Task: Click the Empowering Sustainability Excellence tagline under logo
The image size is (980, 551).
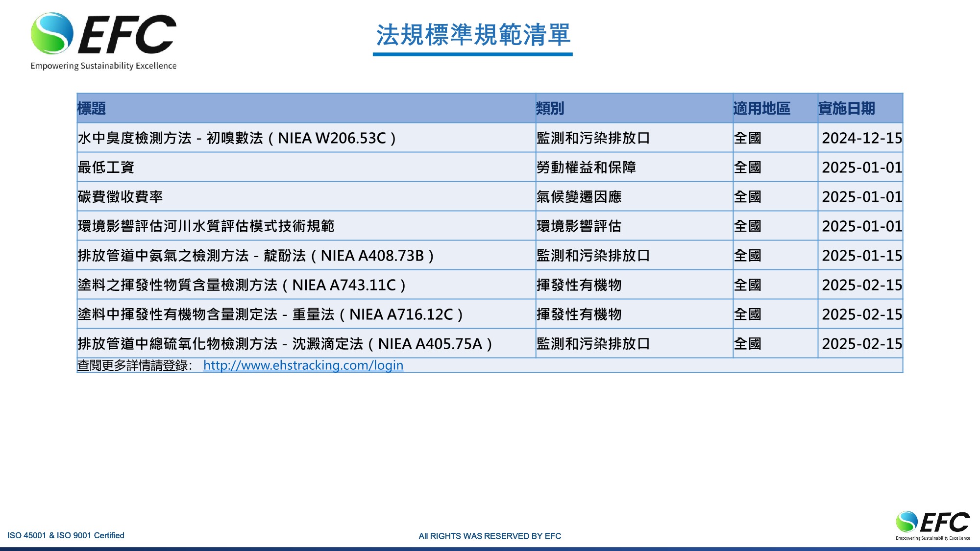Action: pyautogui.click(x=103, y=66)
